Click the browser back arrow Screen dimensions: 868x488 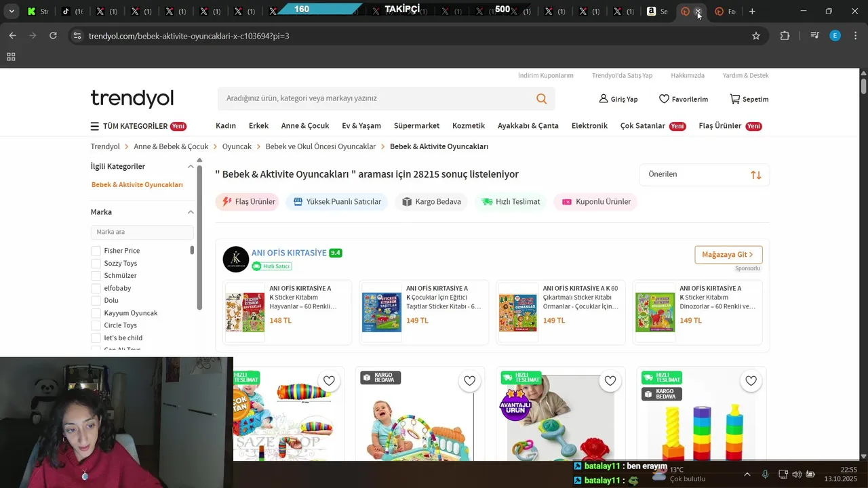pos(12,36)
